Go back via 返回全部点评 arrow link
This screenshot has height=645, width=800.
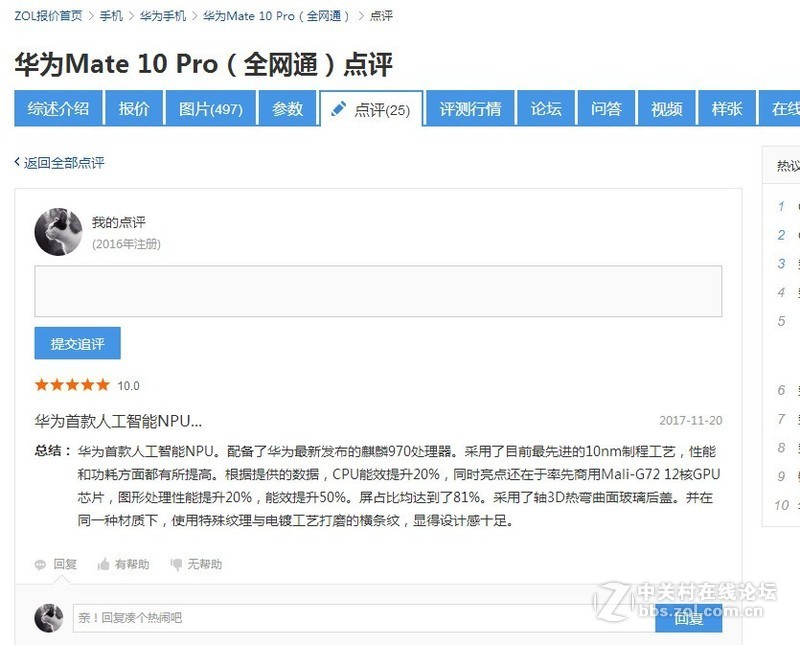tap(59, 163)
